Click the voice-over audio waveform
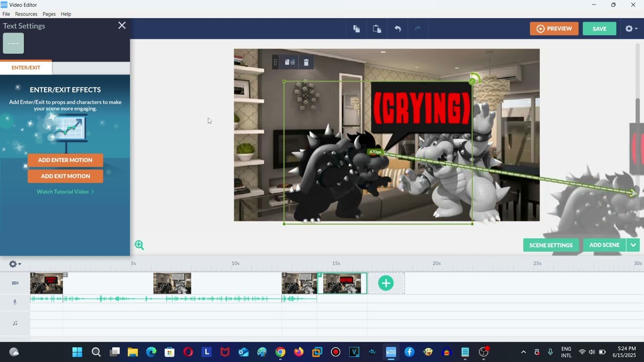This screenshot has height=362, width=644. (173, 299)
